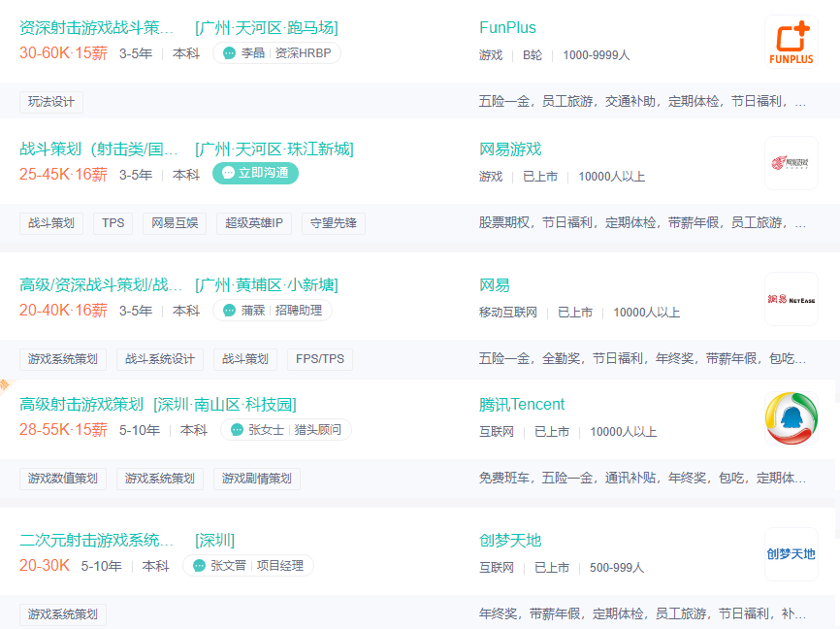
Task: Click the 立即沟通 button
Action: 255,173
